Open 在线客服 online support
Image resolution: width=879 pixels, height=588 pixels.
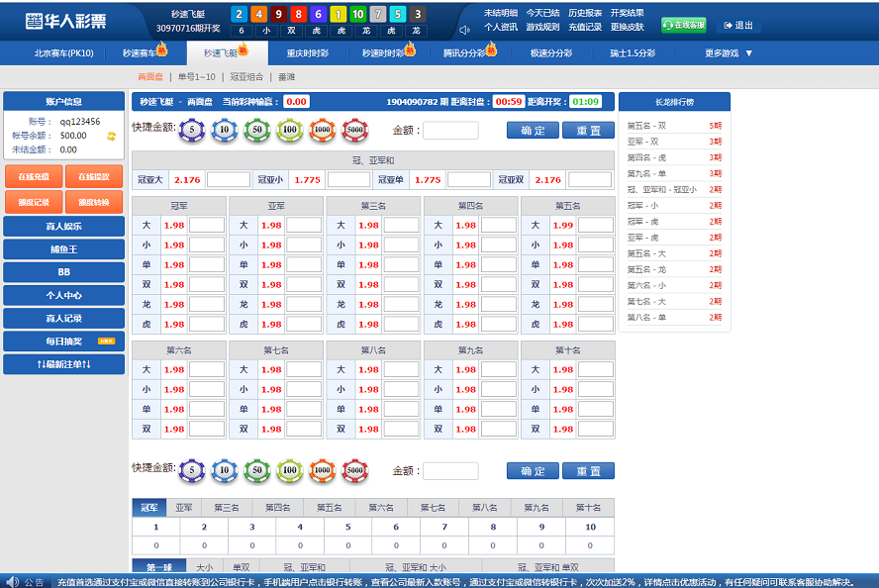[x=684, y=26]
